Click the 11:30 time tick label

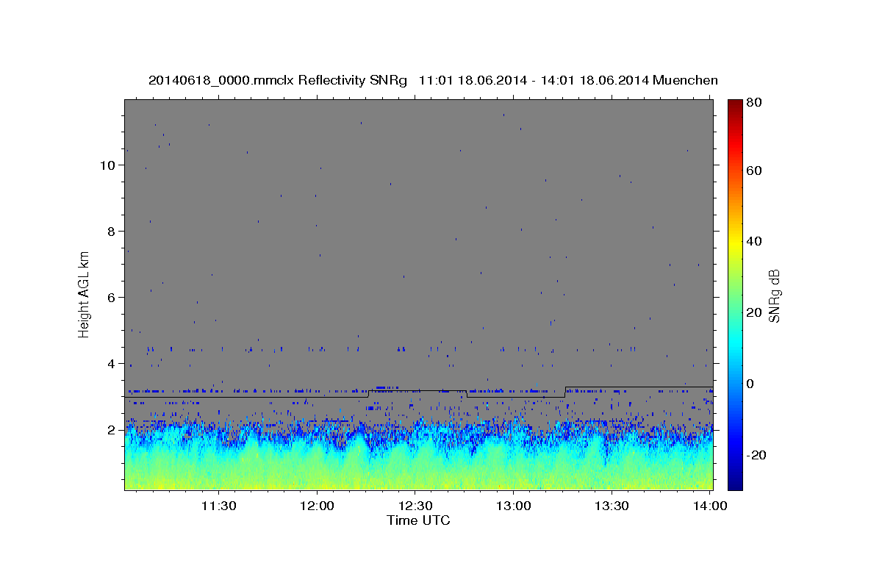point(219,506)
